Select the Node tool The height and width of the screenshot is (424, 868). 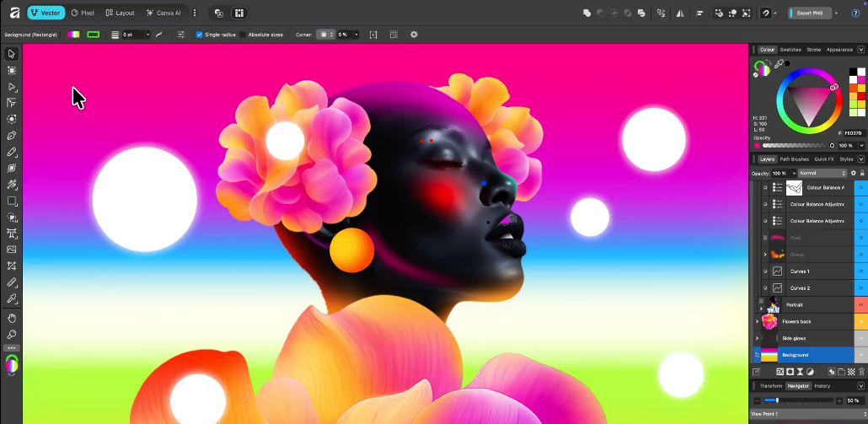click(x=12, y=86)
